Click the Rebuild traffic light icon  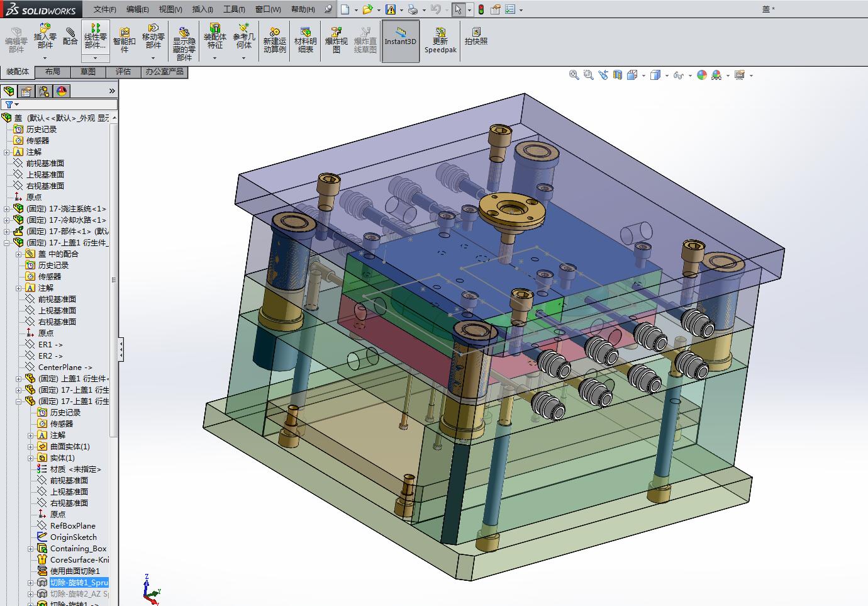[481, 9]
